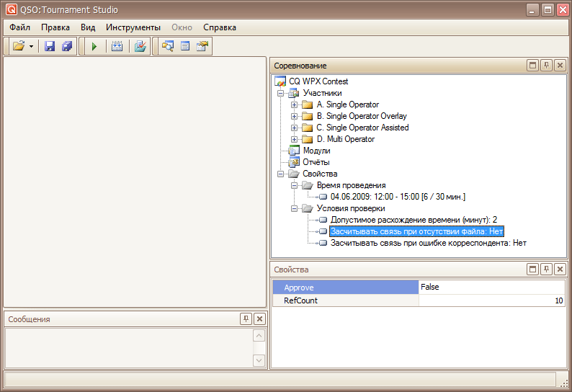Image resolution: width=572 pixels, height=392 pixels.
Task: Close the Сообщения panel
Action: (x=259, y=318)
